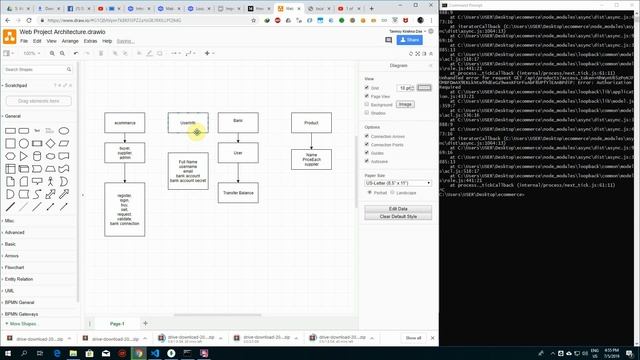Viewport: 640px width, 360px height.
Task: Expand the Basic shape category
Action: (x=10, y=244)
